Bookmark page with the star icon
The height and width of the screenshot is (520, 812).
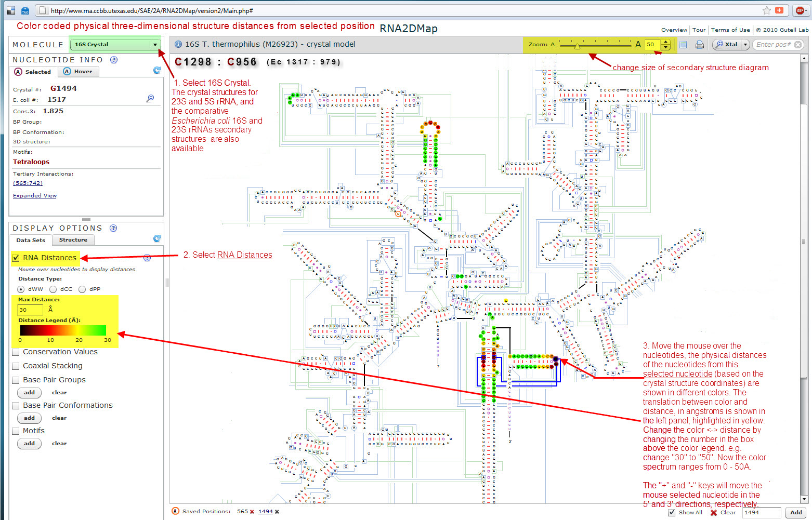pyautogui.click(x=766, y=10)
